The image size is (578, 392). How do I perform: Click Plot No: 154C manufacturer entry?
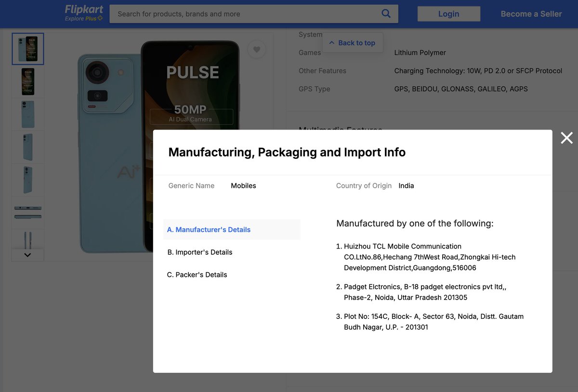coord(433,322)
